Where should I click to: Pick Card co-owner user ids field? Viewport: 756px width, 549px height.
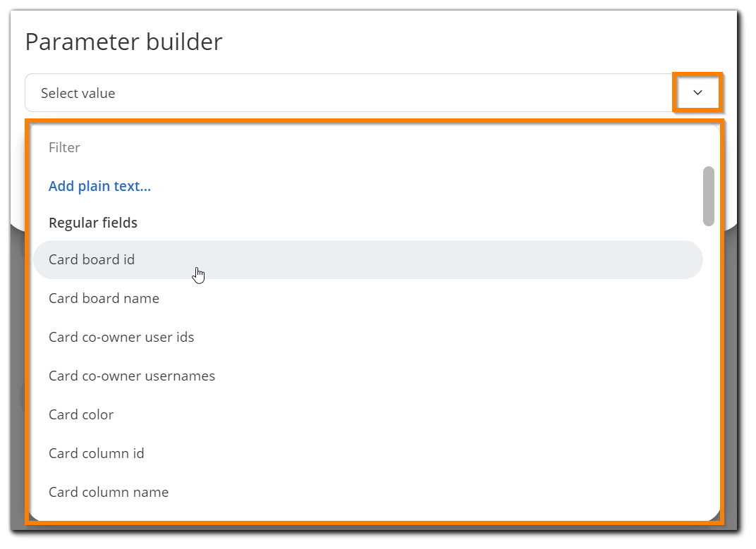(x=121, y=337)
